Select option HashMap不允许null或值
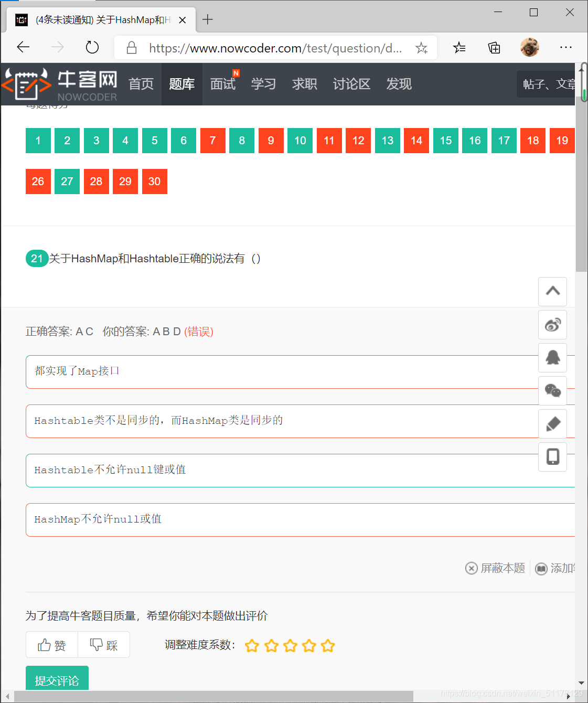Viewport: 588px width, 703px height. point(300,520)
